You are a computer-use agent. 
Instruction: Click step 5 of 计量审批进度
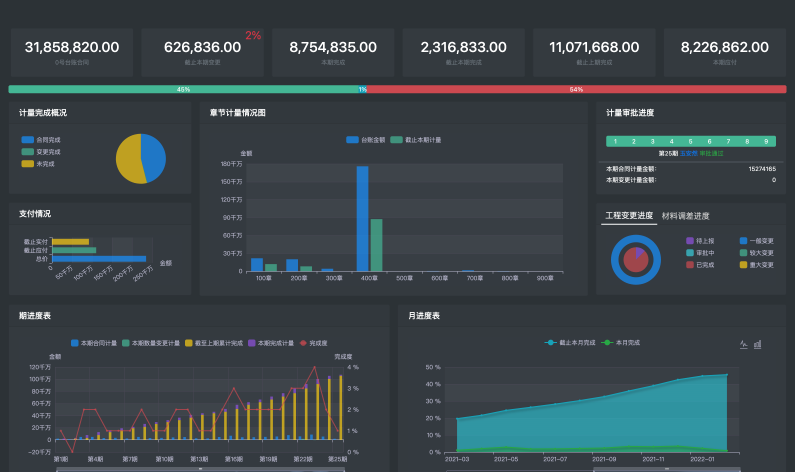691,141
